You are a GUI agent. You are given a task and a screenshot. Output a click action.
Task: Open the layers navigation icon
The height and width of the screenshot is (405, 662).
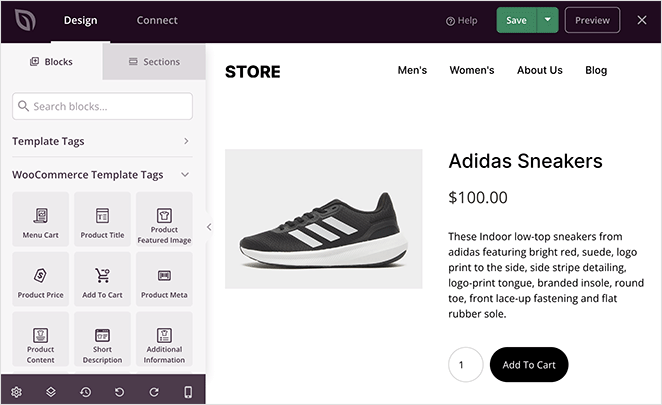tap(51, 392)
